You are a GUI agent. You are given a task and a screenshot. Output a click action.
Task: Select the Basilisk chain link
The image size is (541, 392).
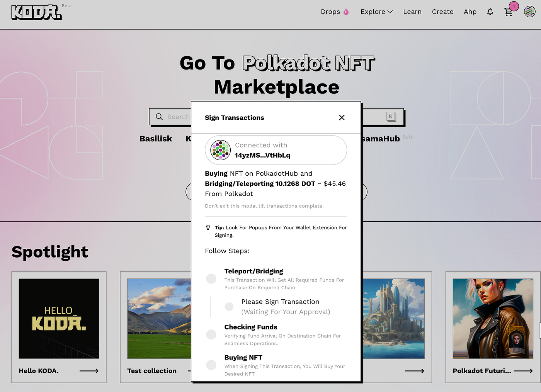click(156, 139)
